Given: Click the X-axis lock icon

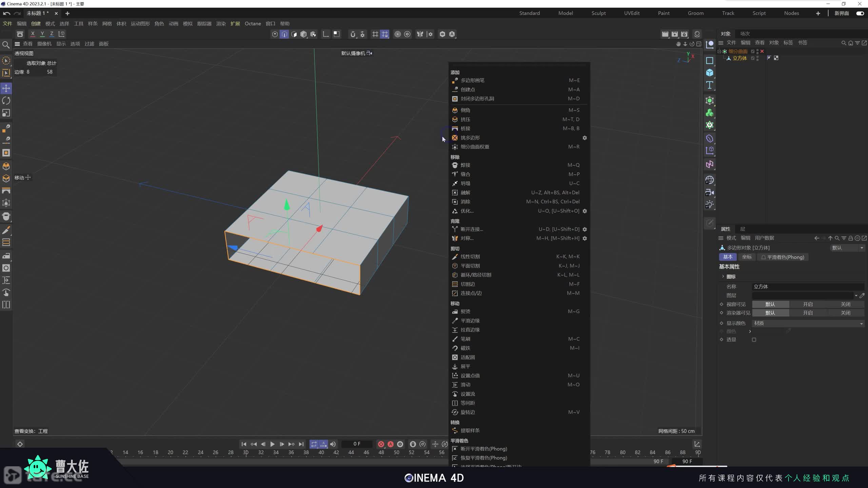Looking at the screenshot, I should coord(33,34).
